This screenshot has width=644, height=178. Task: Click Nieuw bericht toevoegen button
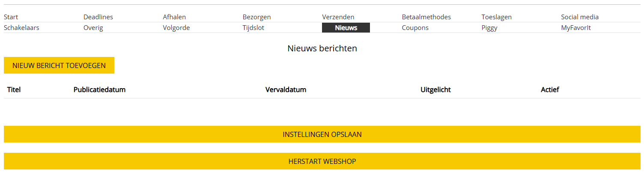(x=59, y=65)
